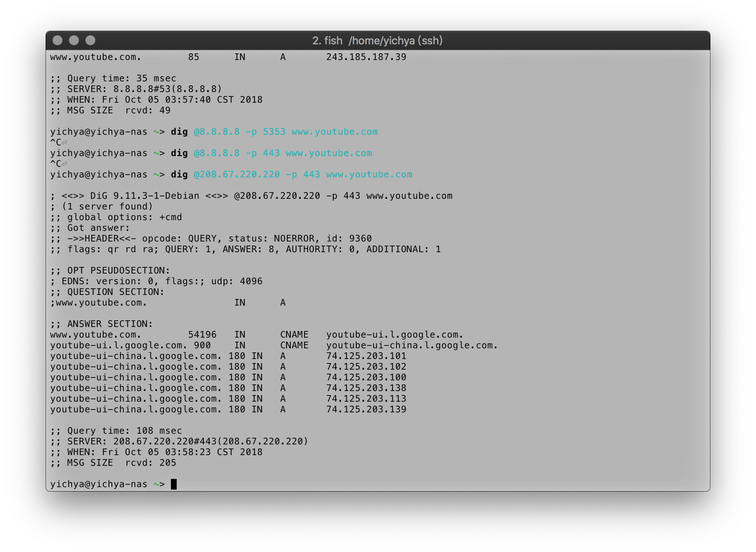Click the IP address 74.125.203.138

(x=366, y=388)
